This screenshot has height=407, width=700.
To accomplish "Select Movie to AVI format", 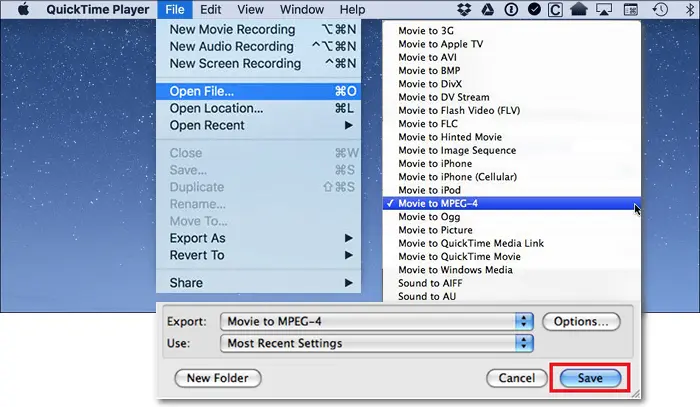I will (512, 58).
